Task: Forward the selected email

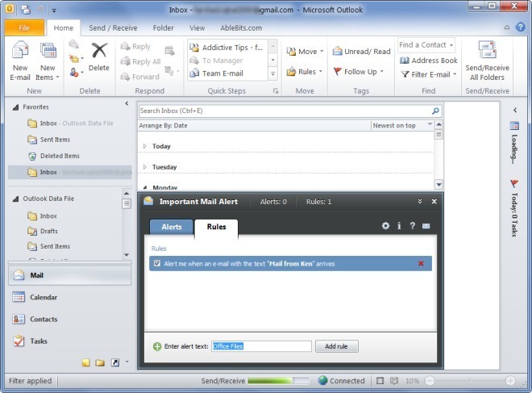Action: (x=140, y=77)
